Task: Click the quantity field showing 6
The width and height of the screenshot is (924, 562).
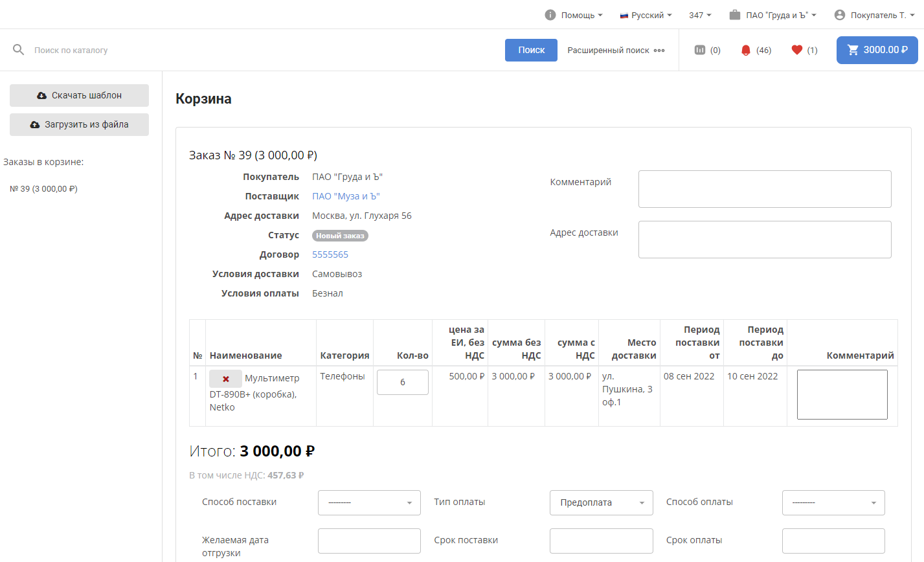Action: pos(402,382)
